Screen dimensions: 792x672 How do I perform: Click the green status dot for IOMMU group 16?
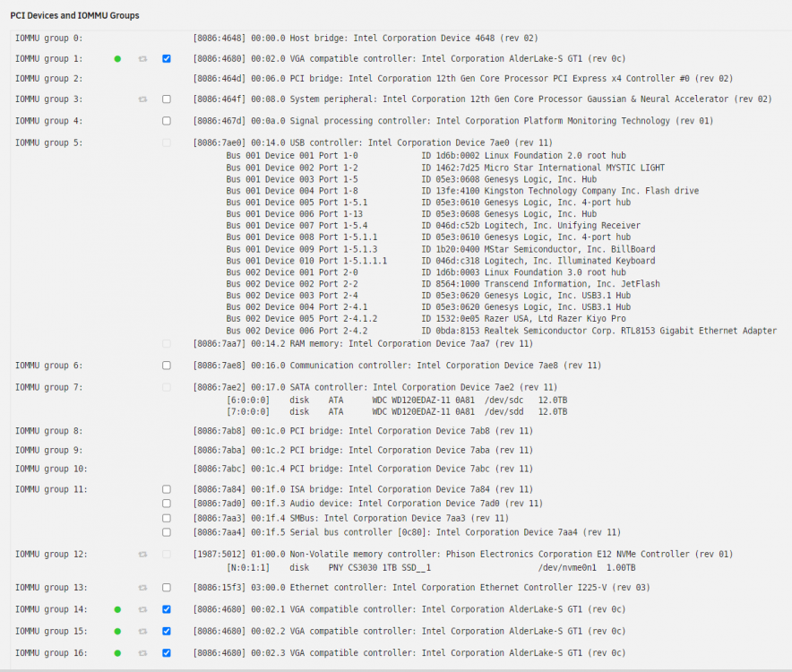117,653
